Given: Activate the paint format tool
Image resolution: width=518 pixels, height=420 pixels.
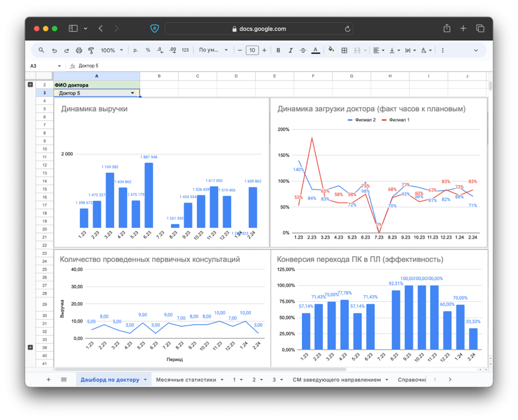Looking at the screenshot, I should (x=91, y=50).
